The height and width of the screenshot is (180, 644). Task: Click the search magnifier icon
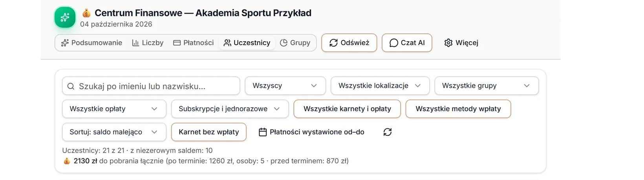coord(71,86)
